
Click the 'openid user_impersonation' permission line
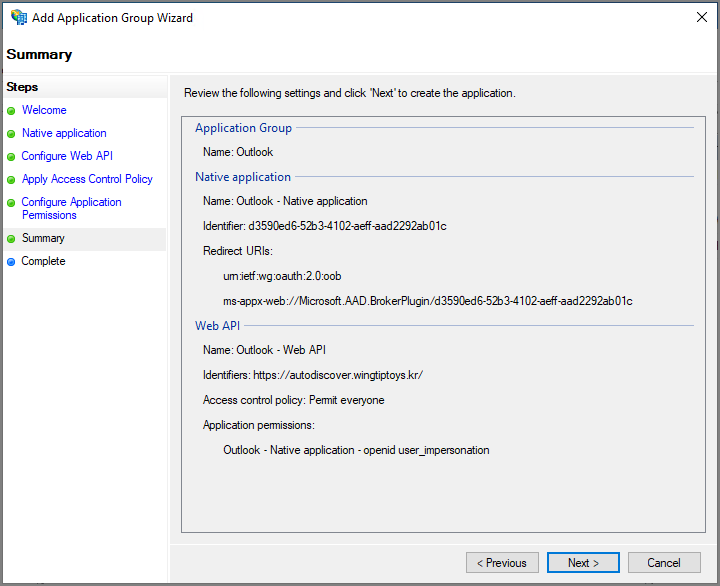coord(356,450)
